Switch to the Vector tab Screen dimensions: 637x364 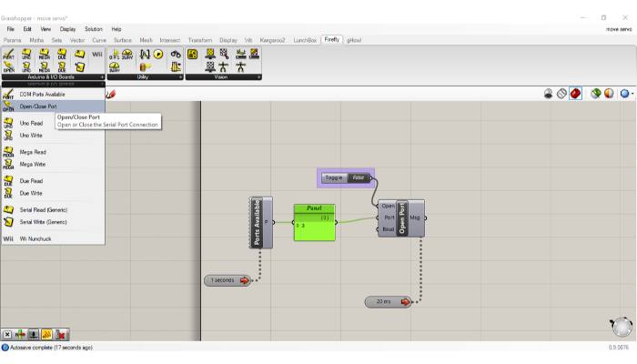[x=77, y=40]
